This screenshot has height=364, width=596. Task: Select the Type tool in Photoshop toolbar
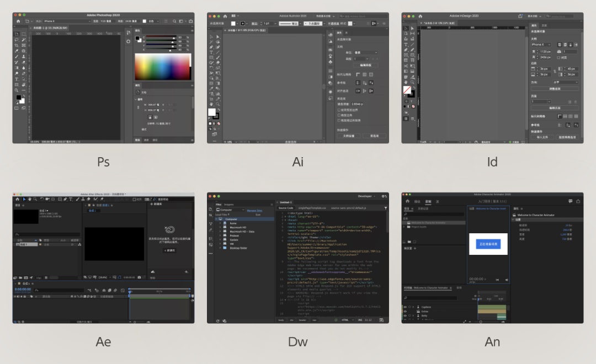click(x=17, y=79)
